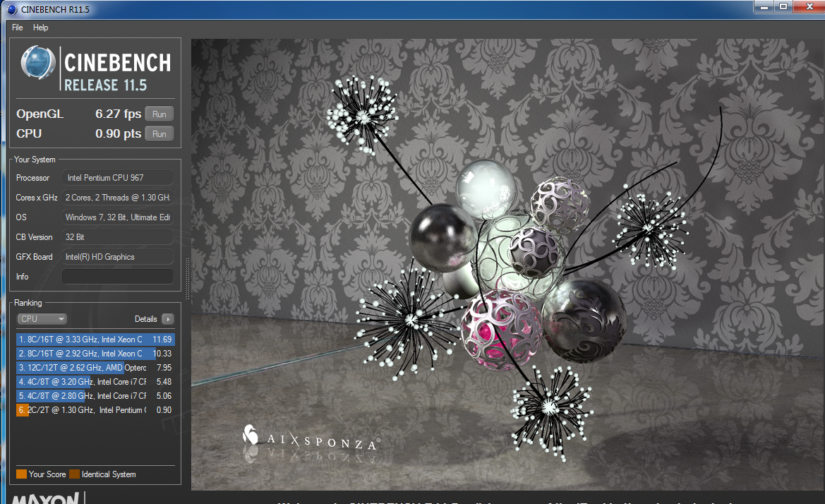The image size is (825, 504).
Task: Select ranking entry 2 with score 10.33
Action: pos(95,354)
